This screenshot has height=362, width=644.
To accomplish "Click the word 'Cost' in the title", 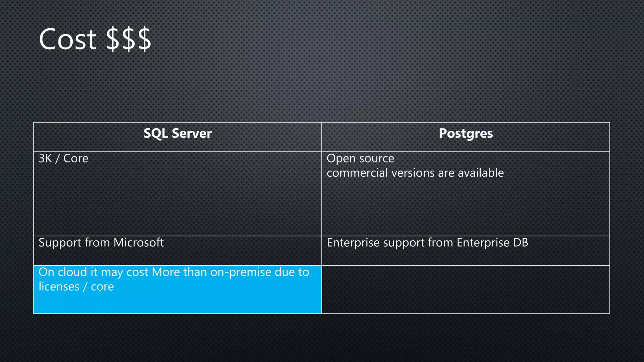I will (68, 40).
